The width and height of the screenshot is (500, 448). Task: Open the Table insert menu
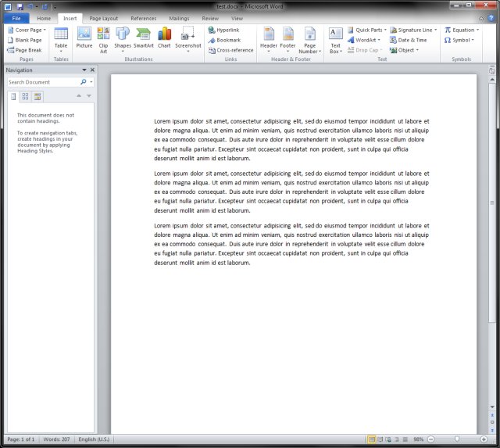61,40
